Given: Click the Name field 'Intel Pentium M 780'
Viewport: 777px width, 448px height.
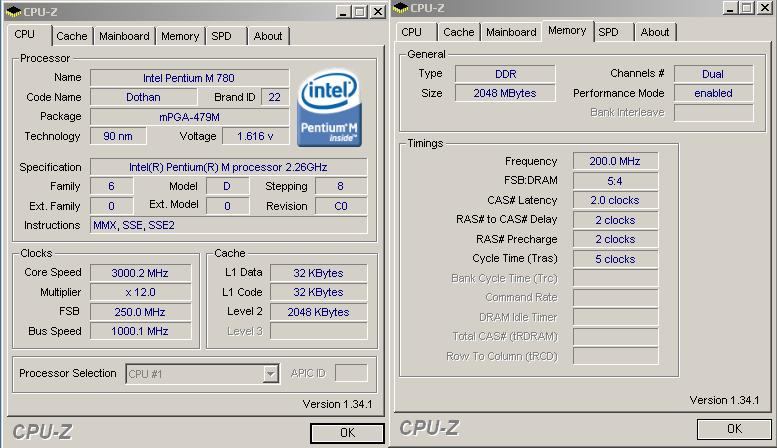Looking at the screenshot, I should click(x=189, y=78).
